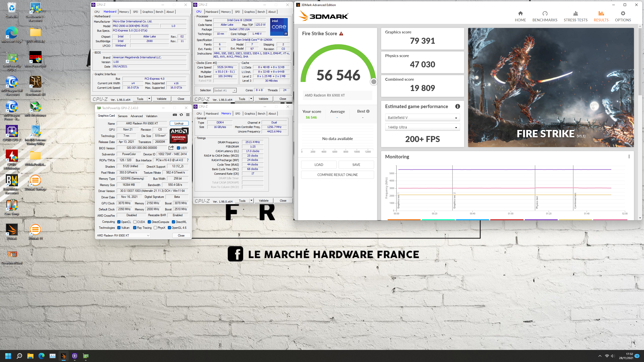Open 3DMark STRESS TESTS section
The height and width of the screenshot is (362, 644).
[576, 16]
